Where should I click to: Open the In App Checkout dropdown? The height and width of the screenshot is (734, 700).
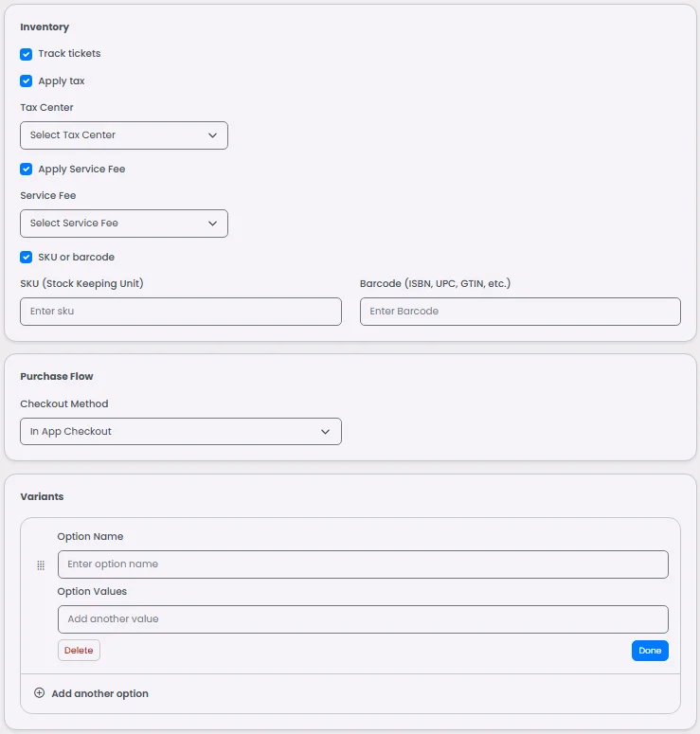click(x=180, y=432)
